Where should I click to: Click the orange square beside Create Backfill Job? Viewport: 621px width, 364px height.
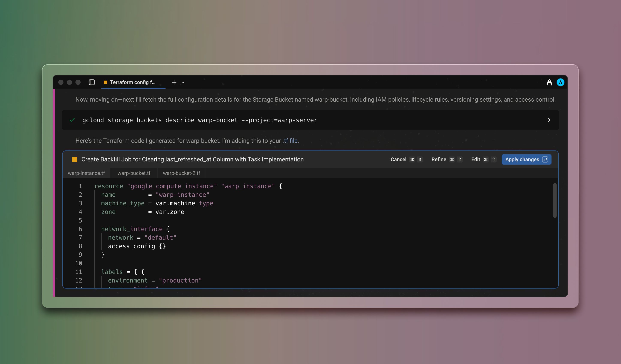74,159
